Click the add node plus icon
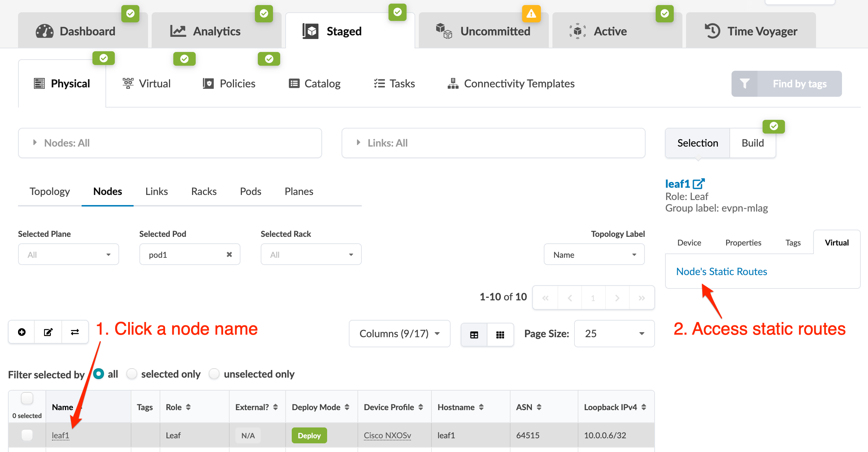 (x=22, y=332)
